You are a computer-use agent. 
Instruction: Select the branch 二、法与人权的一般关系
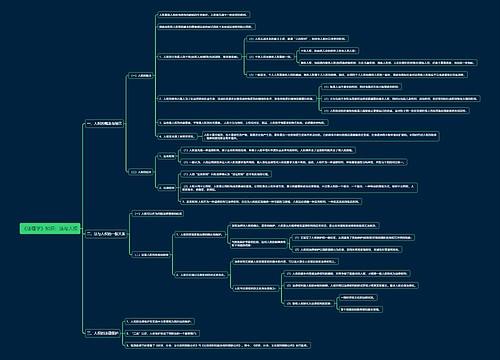[x=106, y=234]
